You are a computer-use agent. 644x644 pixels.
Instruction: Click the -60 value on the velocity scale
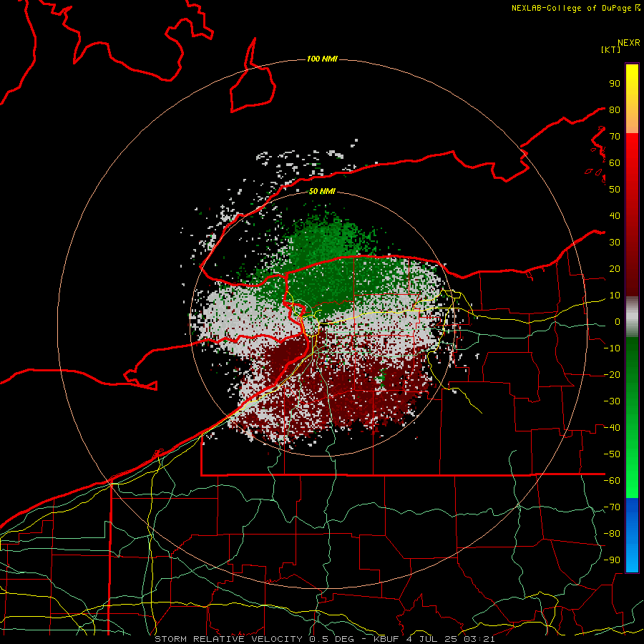[612, 481]
